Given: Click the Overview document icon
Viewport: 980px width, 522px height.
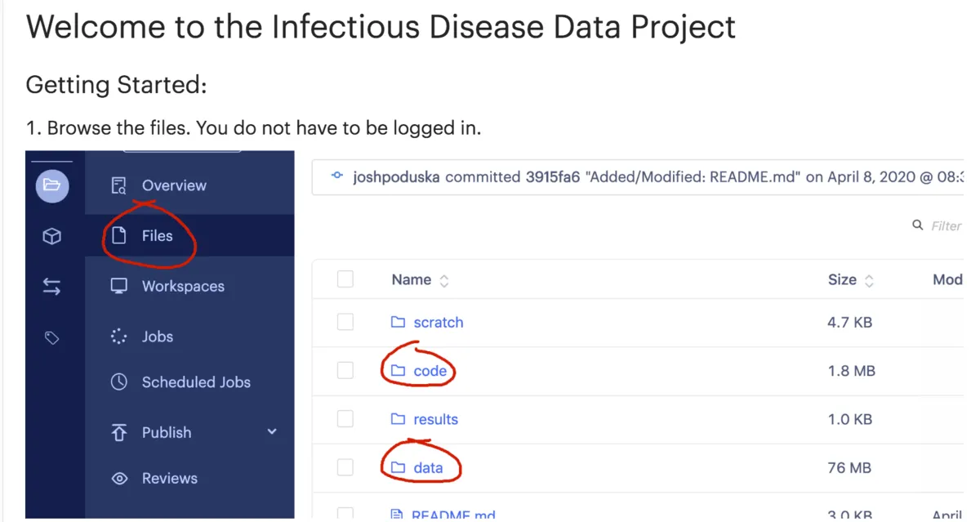Looking at the screenshot, I should coord(119,185).
